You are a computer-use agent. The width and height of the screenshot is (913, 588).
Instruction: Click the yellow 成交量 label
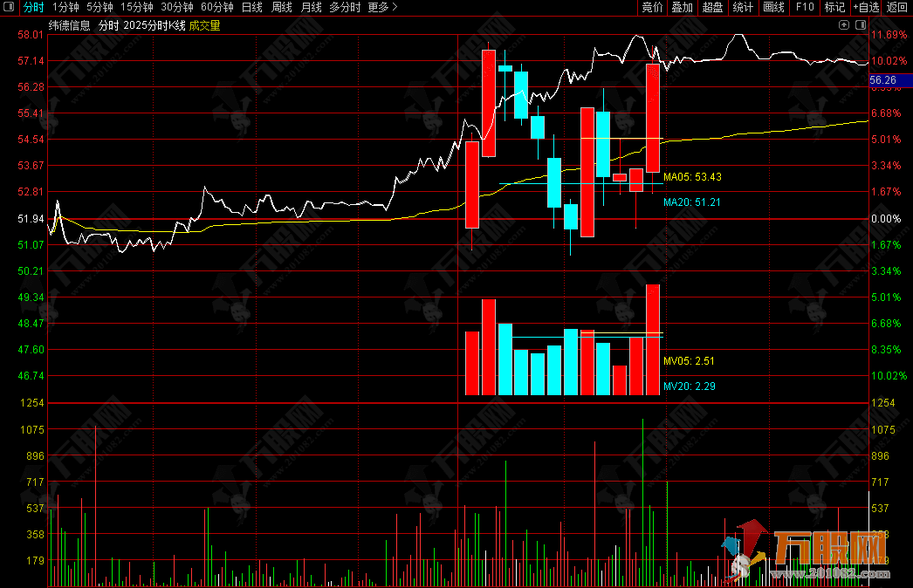pos(204,25)
